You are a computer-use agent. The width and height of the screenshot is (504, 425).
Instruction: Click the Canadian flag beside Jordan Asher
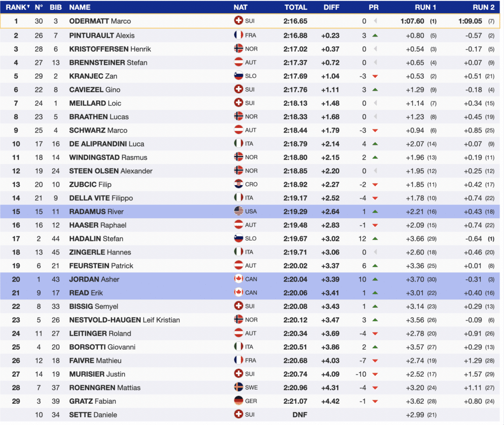pos(238,279)
